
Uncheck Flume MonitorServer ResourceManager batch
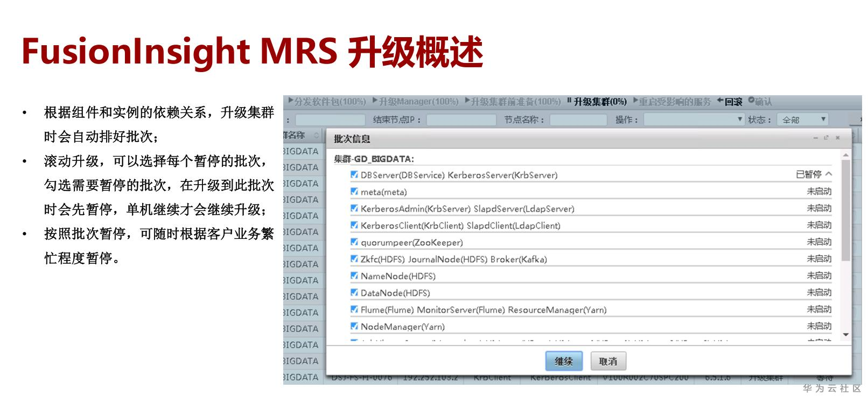click(354, 309)
